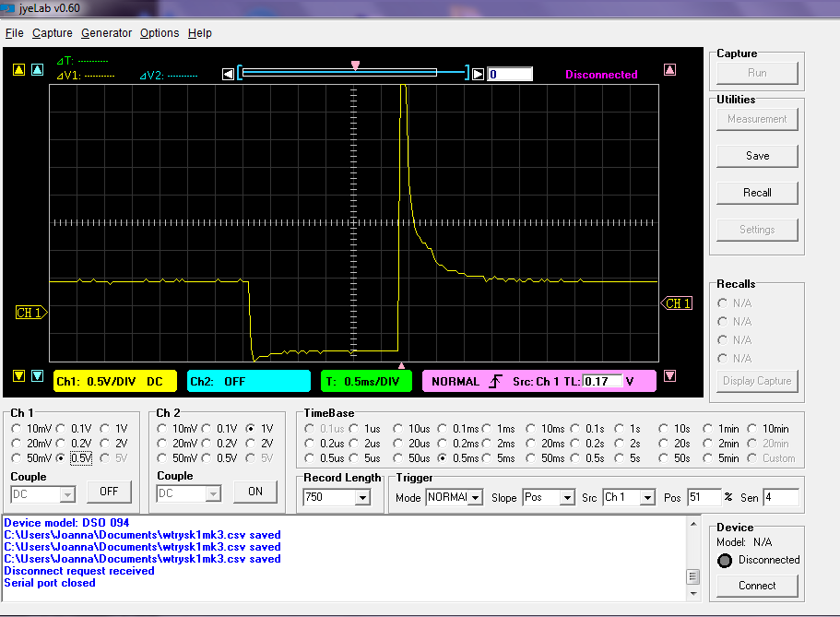The height and width of the screenshot is (617, 840).
Task: Open the Record Length dropdown
Action: coord(361,498)
